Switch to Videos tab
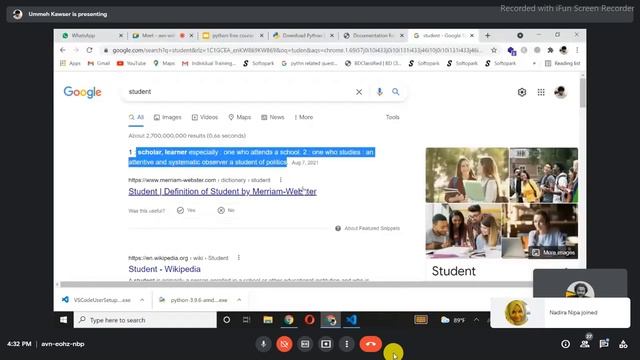 (205, 118)
